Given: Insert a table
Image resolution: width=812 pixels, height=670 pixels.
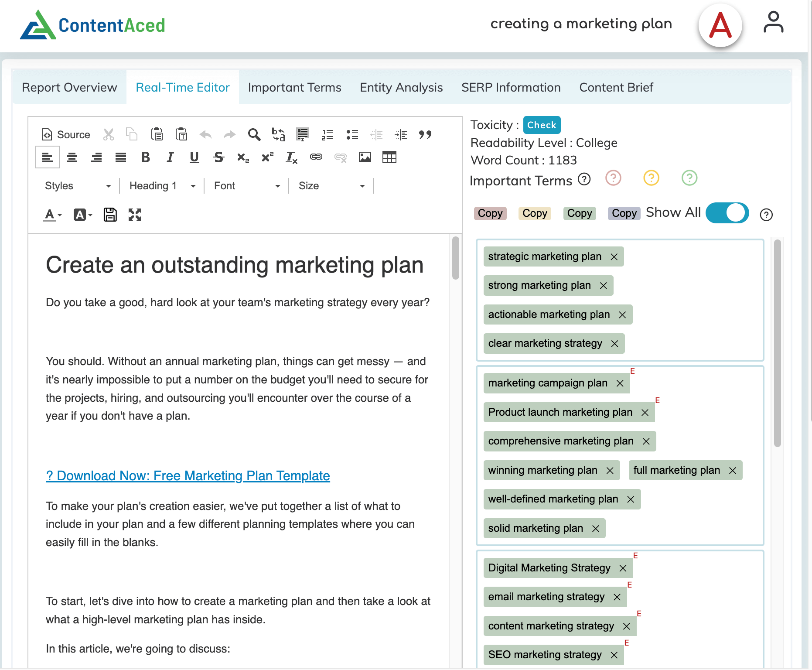Looking at the screenshot, I should (389, 157).
